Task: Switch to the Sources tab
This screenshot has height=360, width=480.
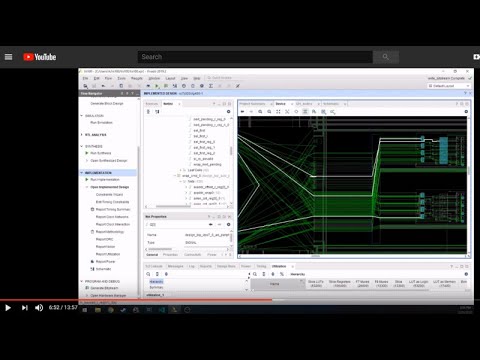Action: pos(152,104)
